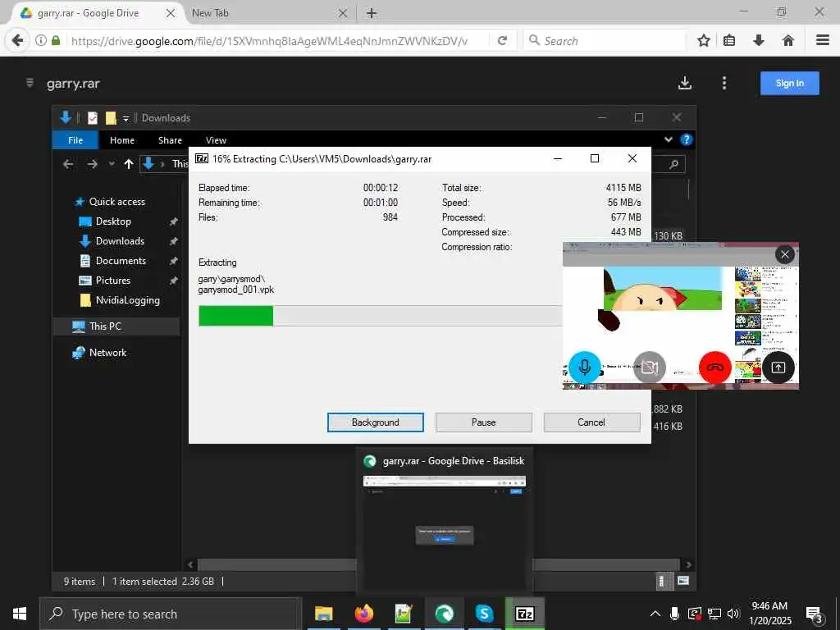Open File Explorer from the taskbar
840x630 pixels.
323,614
